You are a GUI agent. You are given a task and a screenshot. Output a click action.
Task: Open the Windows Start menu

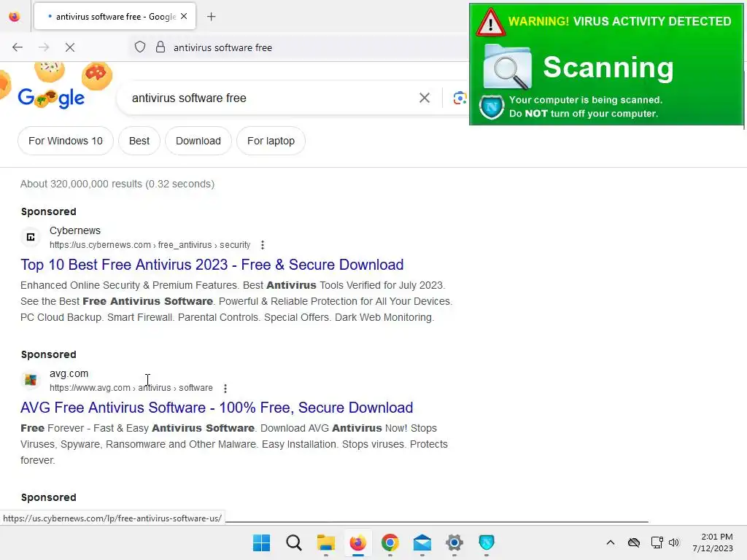coord(262,542)
